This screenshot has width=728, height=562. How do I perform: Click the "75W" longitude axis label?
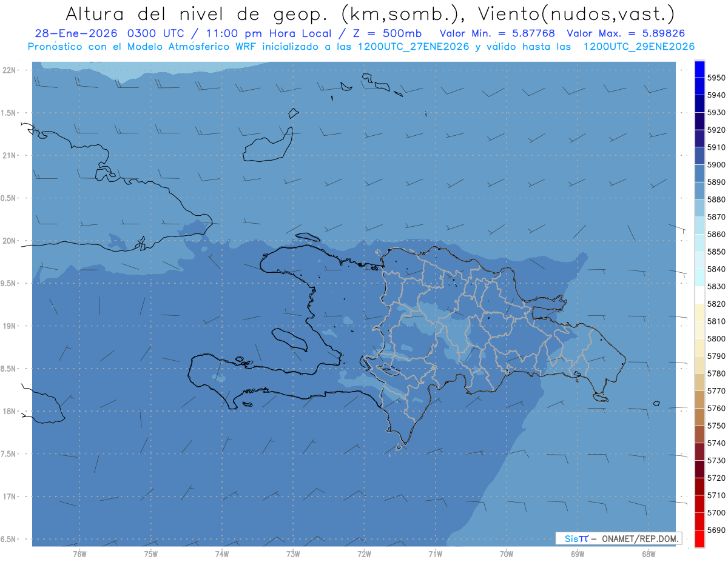[x=150, y=554]
